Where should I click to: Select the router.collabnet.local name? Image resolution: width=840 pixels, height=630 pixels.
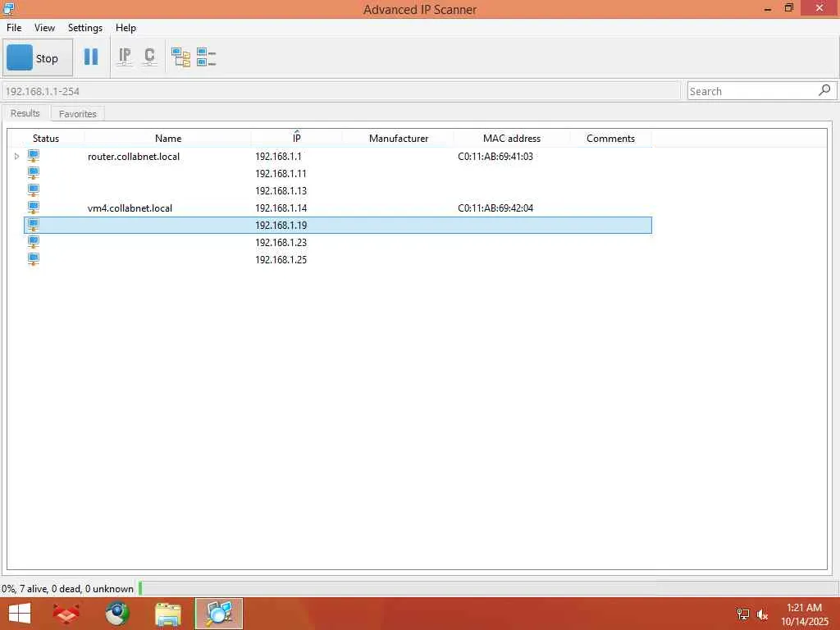(x=134, y=157)
